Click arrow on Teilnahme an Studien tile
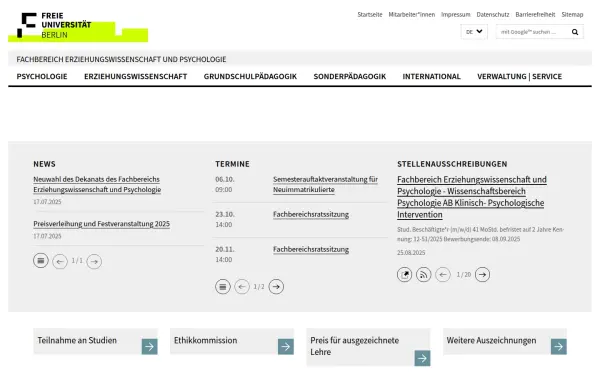The width and height of the screenshot is (600, 375). coord(150,347)
